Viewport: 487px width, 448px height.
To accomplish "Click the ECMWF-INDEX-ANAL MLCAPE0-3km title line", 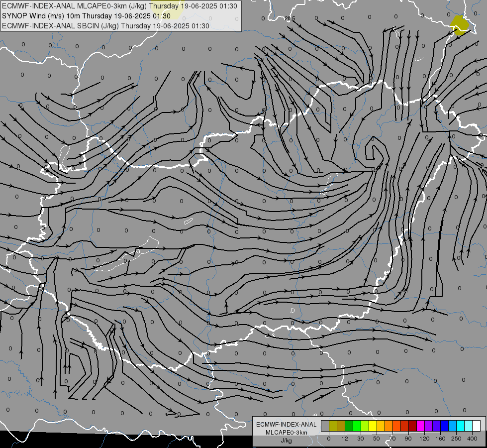I will coord(119,6).
